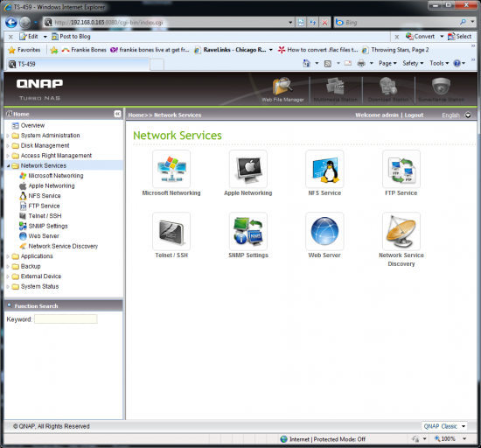
Task: Click the Refresh page button
Action: [x=312, y=23]
